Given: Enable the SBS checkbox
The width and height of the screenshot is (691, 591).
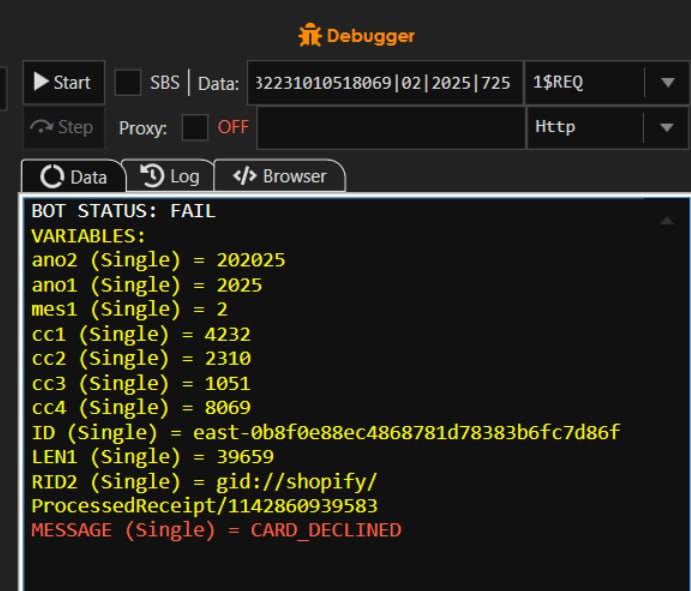Looking at the screenshot, I should pos(127,83).
